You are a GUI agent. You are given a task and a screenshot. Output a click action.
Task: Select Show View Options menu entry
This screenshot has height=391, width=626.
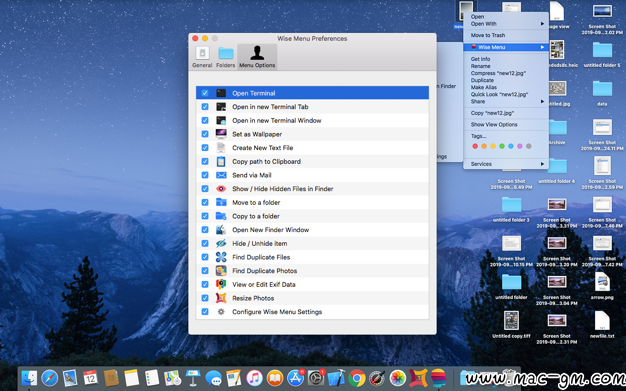(494, 125)
